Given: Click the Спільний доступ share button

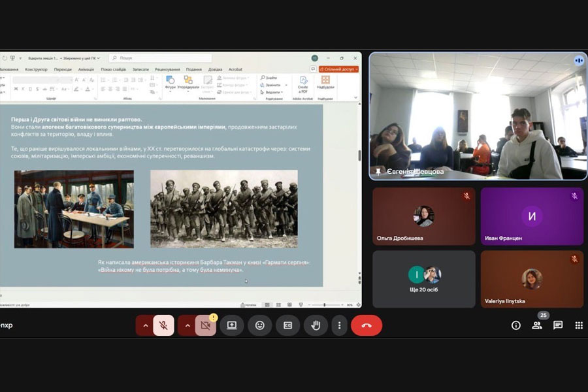Looking at the screenshot, I should click(338, 69).
